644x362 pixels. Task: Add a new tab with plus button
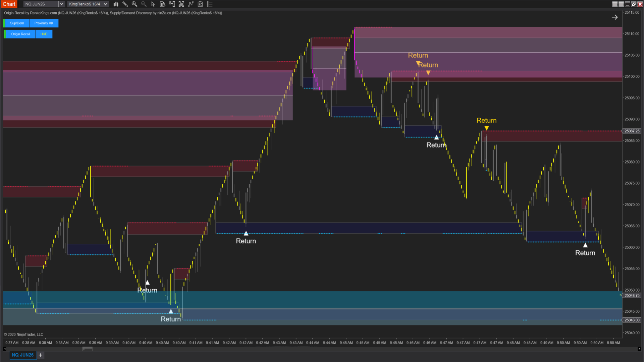click(41, 355)
